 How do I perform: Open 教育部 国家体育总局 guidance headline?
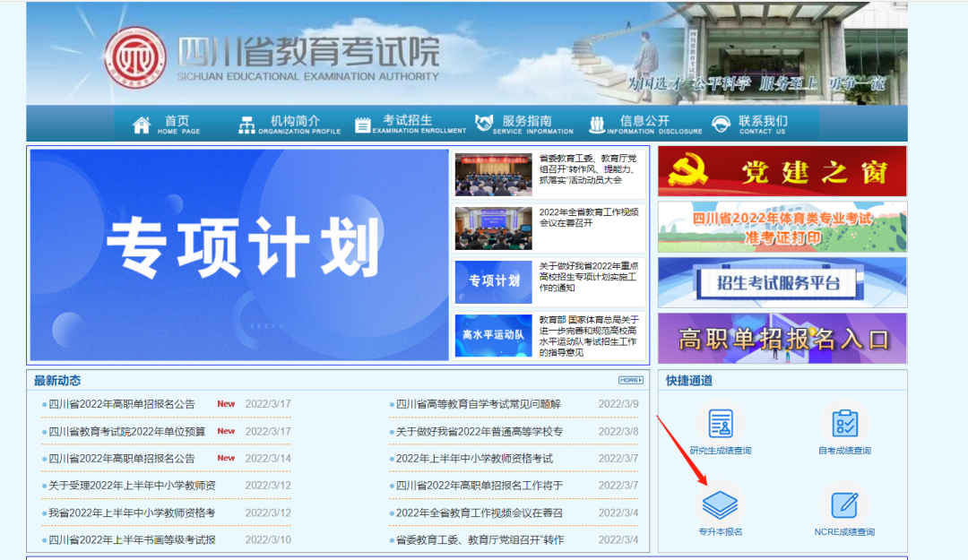coord(589,336)
